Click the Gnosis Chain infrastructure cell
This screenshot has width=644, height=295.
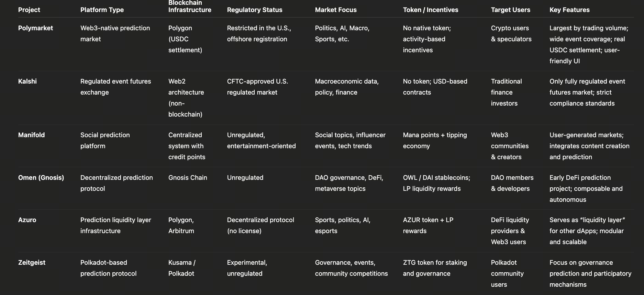tap(188, 177)
